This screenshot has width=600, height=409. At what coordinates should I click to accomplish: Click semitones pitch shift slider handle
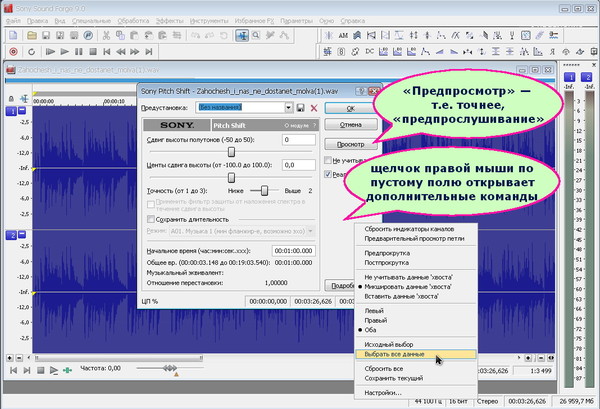(x=231, y=152)
